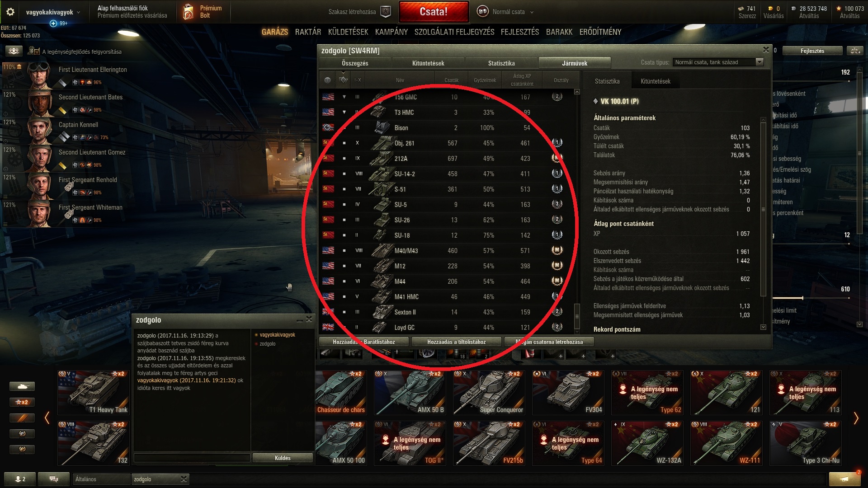Open the settings gear menu

[x=10, y=12]
